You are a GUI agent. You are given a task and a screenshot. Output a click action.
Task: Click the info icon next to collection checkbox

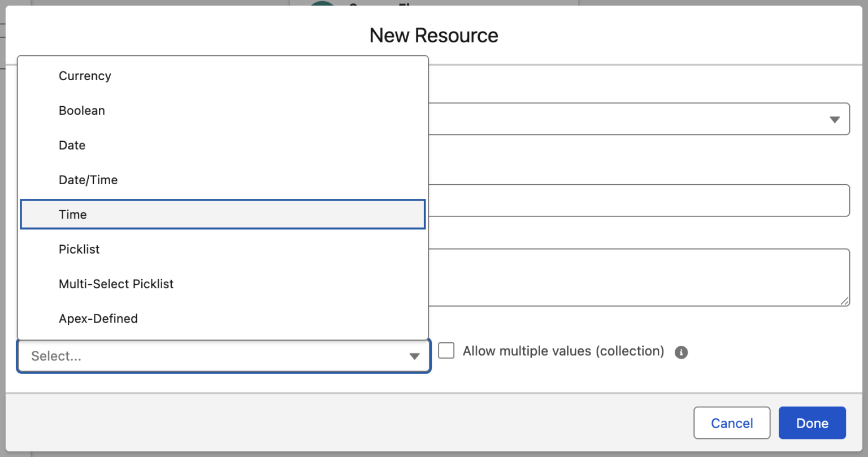[681, 352]
